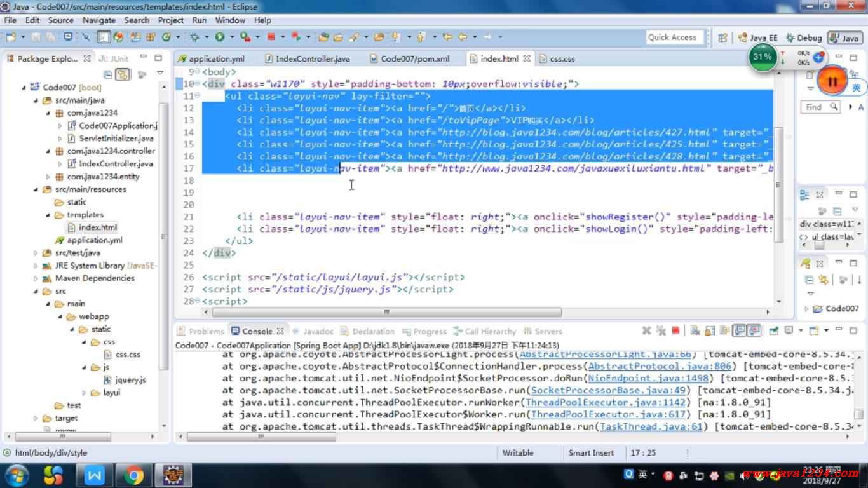Viewport: 868px width, 488px height.
Task: Maximize the Package Explorer panel
Action: [158, 58]
